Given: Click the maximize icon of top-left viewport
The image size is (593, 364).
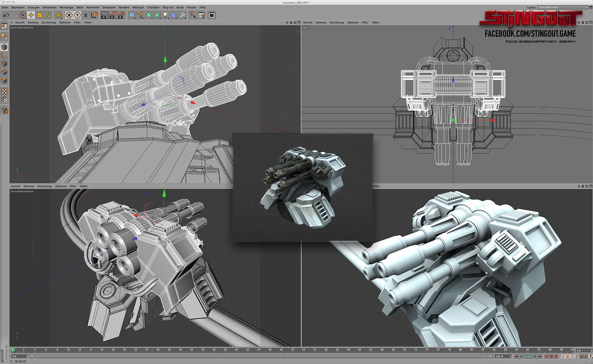Looking at the screenshot, I should (x=299, y=23).
